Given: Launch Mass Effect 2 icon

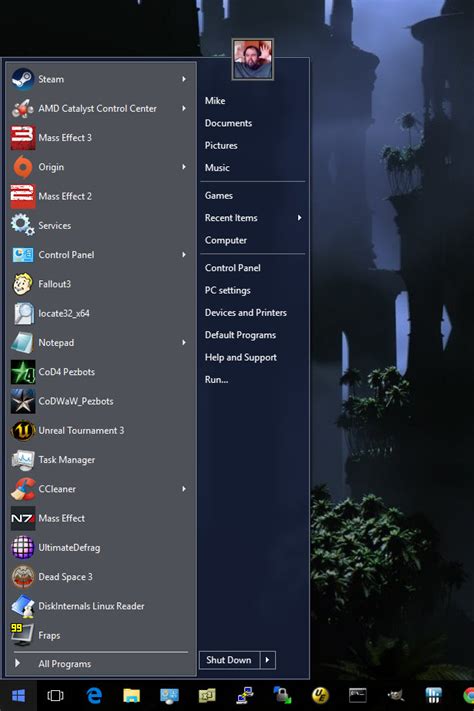Looking at the screenshot, I should coord(23,196).
